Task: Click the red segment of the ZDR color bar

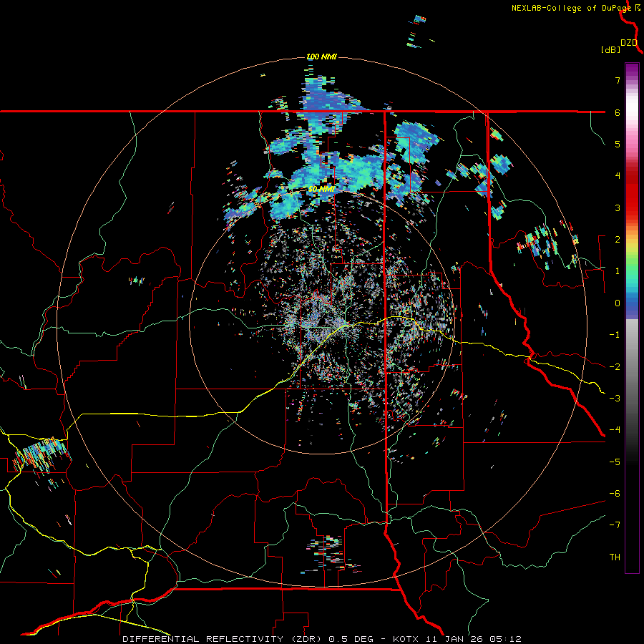Action: (632, 193)
